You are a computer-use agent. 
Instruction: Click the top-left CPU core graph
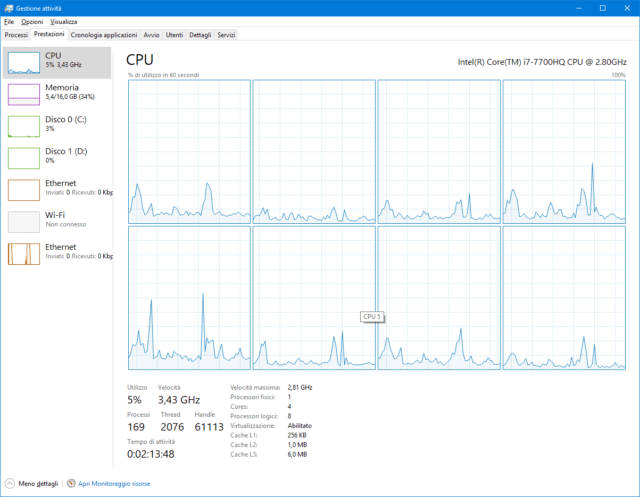click(188, 151)
